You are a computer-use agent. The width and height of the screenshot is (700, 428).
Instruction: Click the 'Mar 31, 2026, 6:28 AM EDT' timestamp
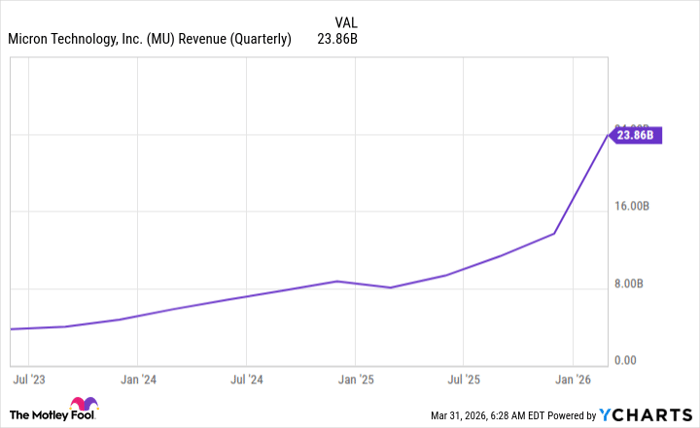488,416
